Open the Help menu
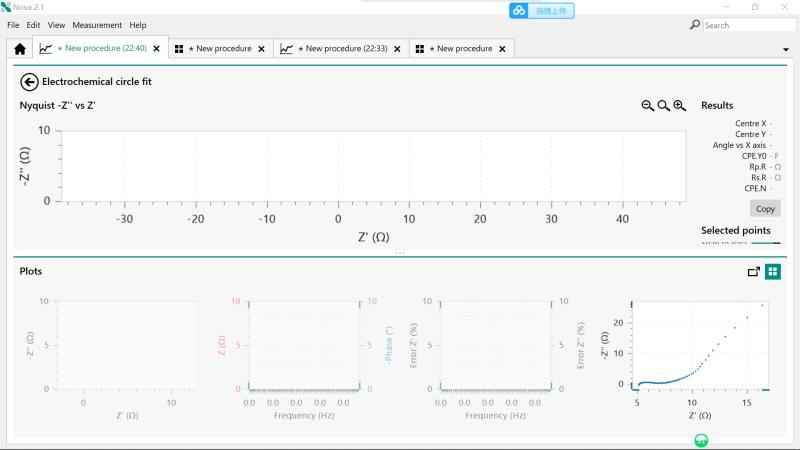800x450 pixels. [138, 25]
